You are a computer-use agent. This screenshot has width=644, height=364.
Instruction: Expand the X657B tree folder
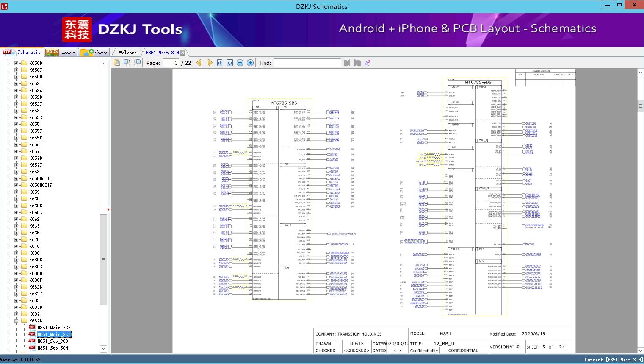pos(16,158)
